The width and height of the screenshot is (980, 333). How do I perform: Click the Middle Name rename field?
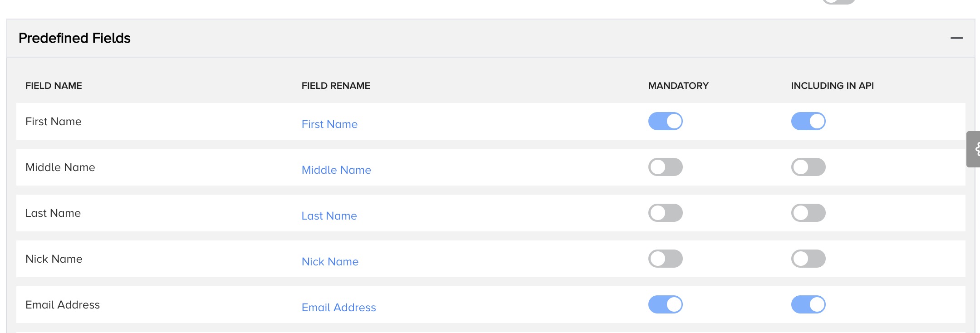point(336,170)
